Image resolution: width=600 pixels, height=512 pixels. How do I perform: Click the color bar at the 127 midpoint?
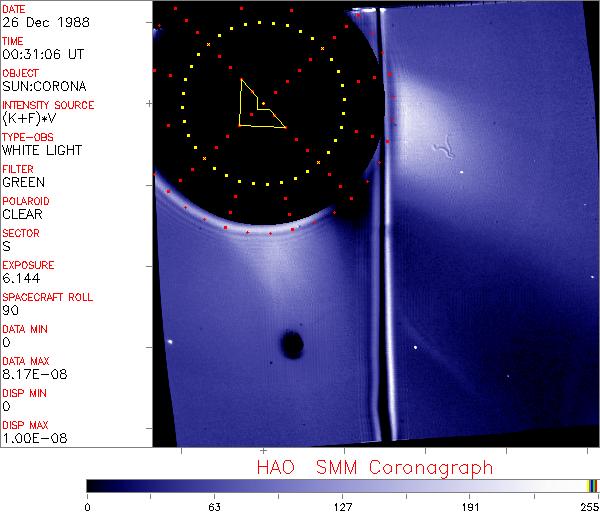342,486
